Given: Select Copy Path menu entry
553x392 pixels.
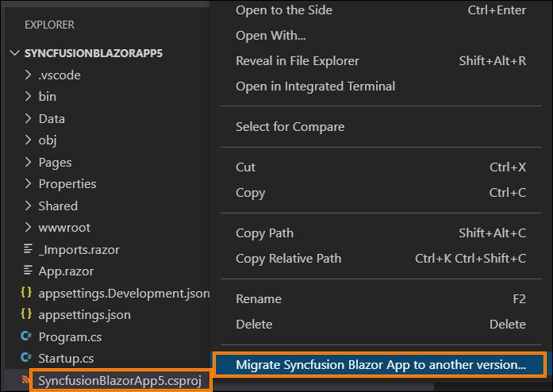Looking at the screenshot, I should coord(381,233).
